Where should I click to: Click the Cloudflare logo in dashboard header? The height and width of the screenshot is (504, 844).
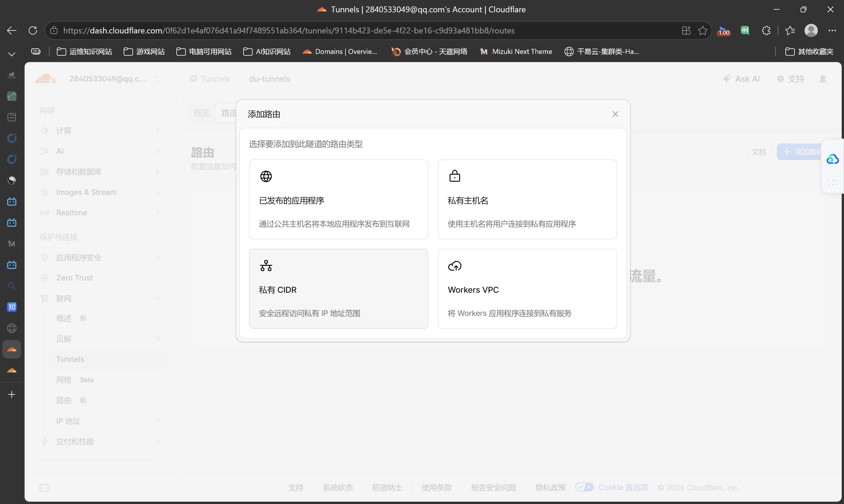coord(45,79)
